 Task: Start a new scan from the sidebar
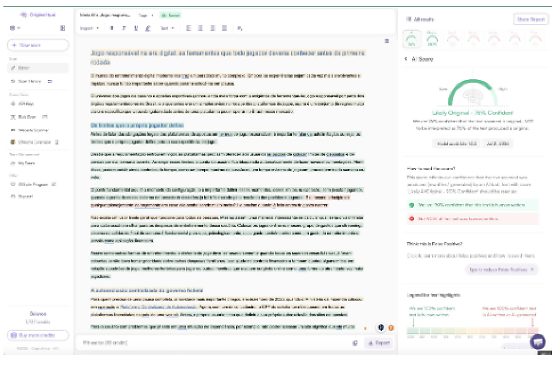click(x=38, y=45)
